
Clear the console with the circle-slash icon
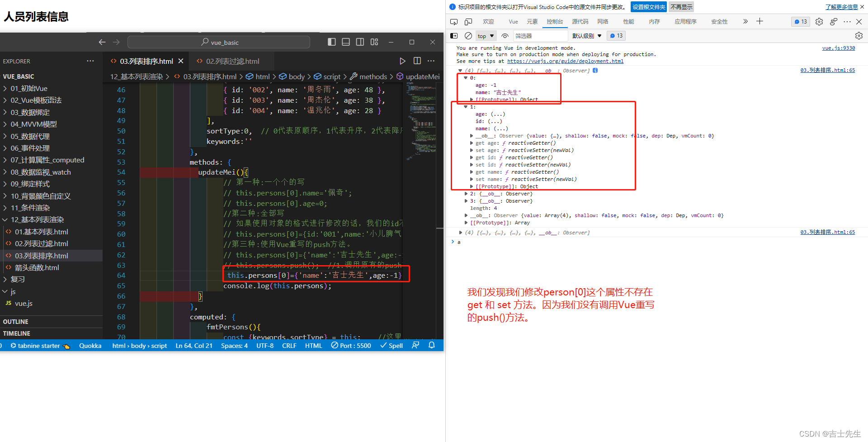click(468, 36)
